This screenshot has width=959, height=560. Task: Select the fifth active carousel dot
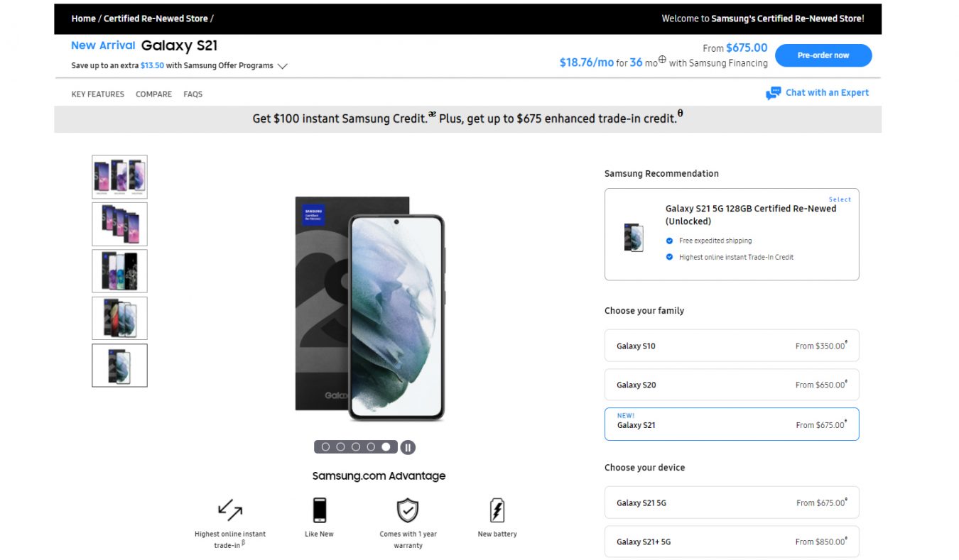click(386, 447)
